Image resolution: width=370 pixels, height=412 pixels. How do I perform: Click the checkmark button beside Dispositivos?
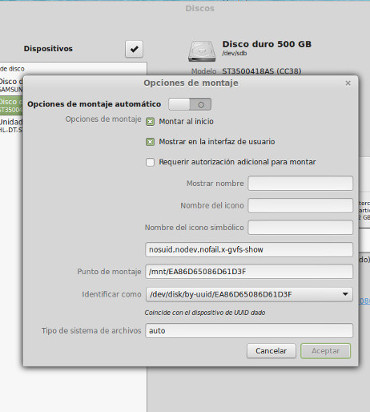pos(134,49)
